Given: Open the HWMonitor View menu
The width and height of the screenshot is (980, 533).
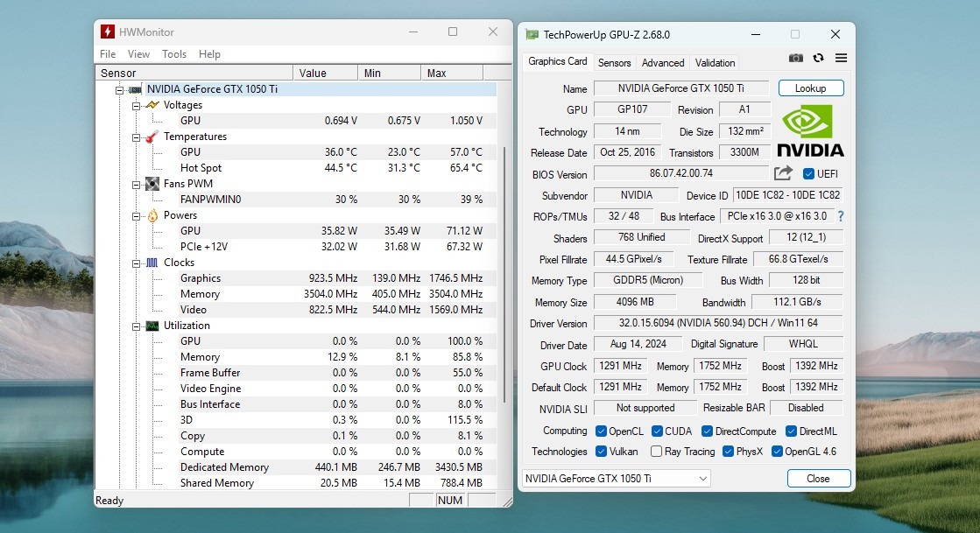Looking at the screenshot, I should [138, 54].
